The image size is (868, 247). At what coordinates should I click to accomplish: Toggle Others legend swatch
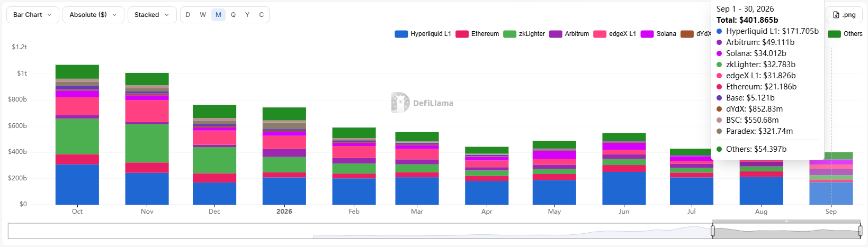pos(834,34)
